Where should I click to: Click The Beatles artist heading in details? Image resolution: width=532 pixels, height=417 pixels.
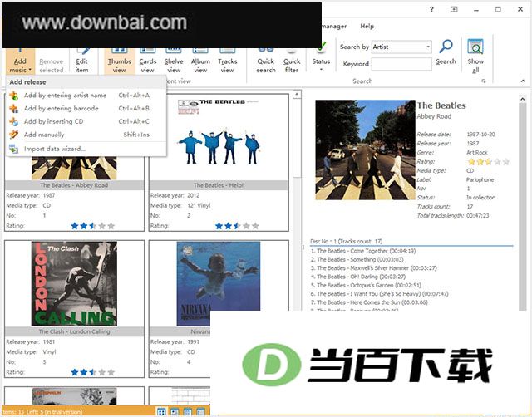tap(441, 105)
